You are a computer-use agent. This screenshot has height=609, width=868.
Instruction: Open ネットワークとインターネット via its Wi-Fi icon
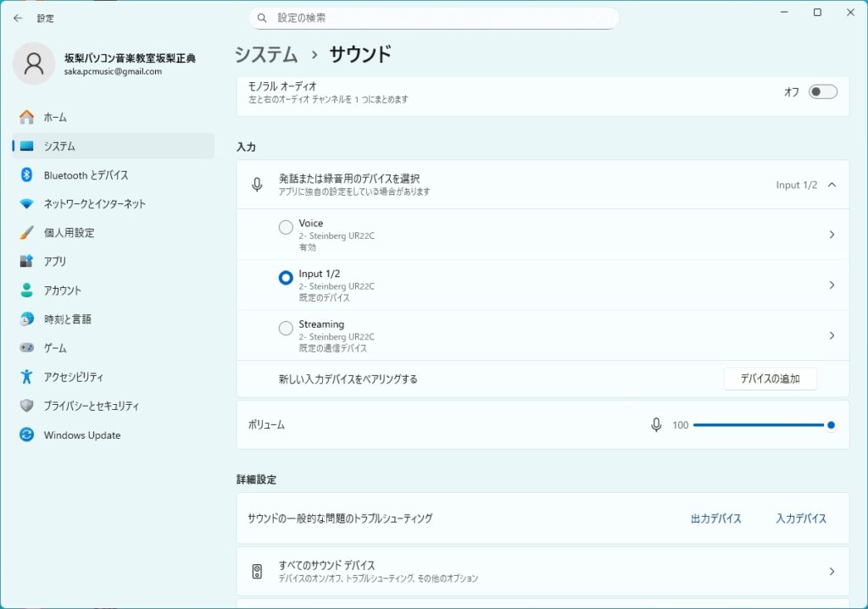pyautogui.click(x=26, y=204)
